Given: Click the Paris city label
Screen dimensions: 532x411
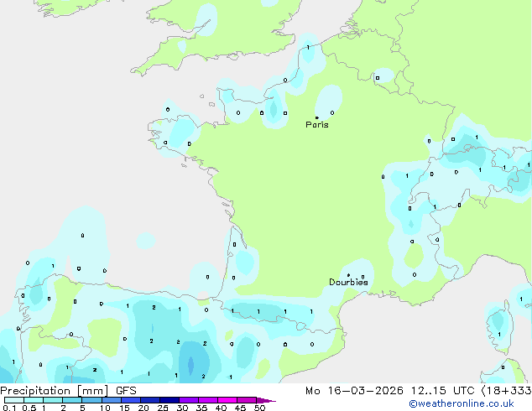Looking at the screenshot, I should 317,125.
